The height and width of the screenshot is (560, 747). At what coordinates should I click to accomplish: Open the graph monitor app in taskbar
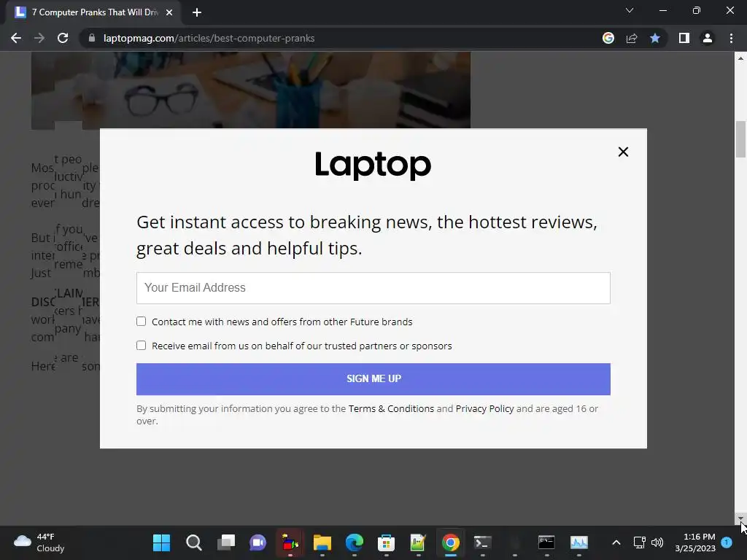coord(578,542)
